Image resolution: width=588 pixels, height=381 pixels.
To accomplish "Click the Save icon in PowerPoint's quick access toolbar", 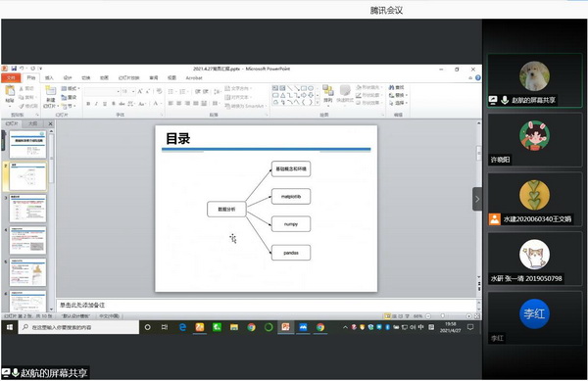I will pyautogui.click(x=14, y=69).
